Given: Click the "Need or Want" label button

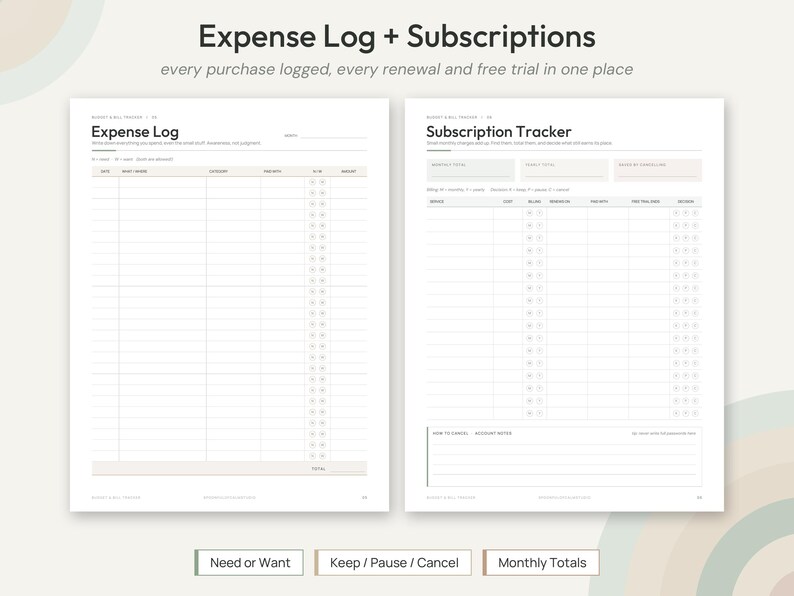Looking at the screenshot, I should coord(249,563).
